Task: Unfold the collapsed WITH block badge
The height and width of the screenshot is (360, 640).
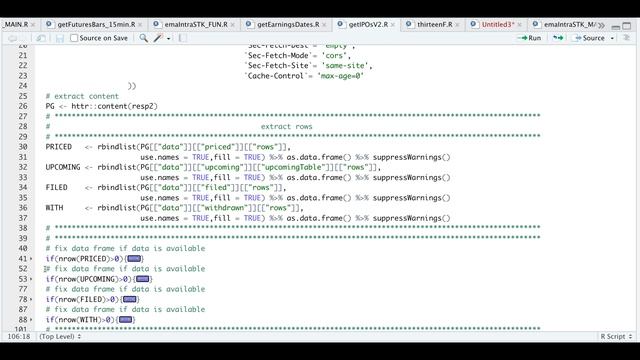Action: pos(125,320)
